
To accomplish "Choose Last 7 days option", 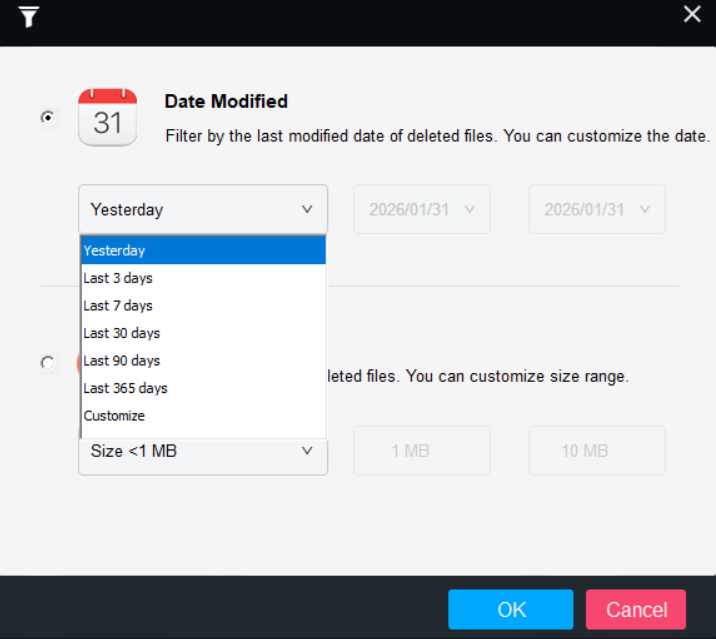I will [x=203, y=305].
